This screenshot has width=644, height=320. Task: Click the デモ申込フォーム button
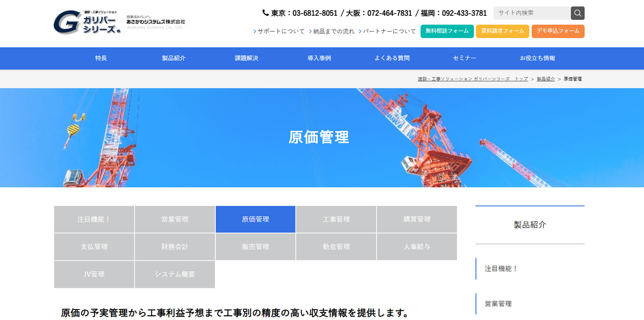pos(557,31)
